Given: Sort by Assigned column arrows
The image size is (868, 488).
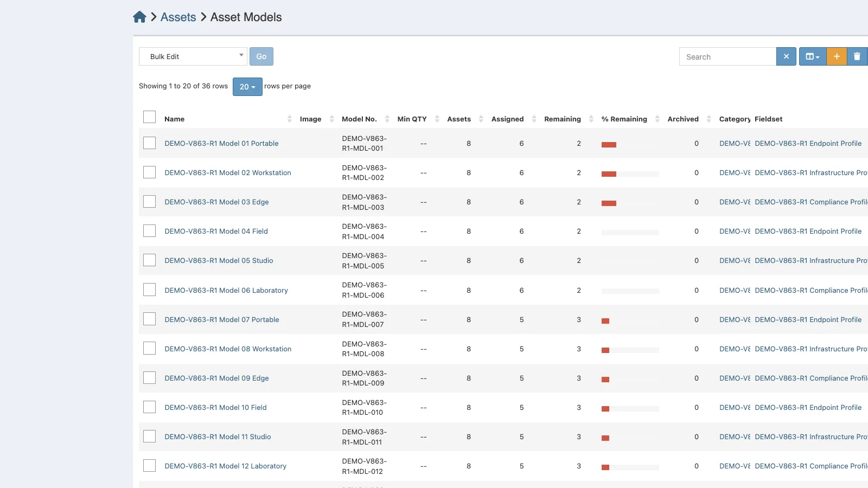Looking at the screenshot, I should coord(534,119).
